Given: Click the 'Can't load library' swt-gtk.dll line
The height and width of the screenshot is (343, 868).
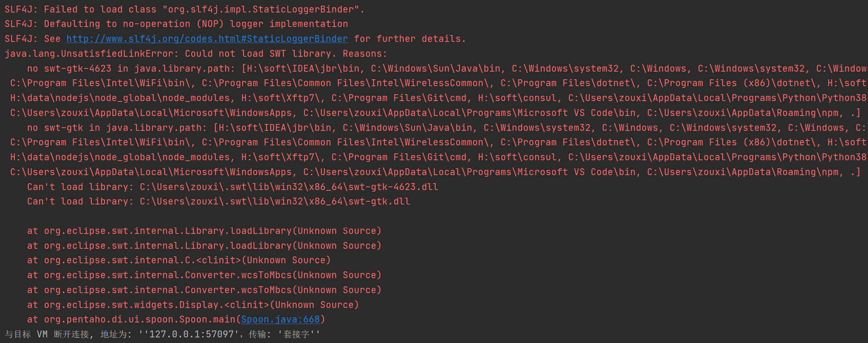Looking at the screenshot, I should (218, 201).
